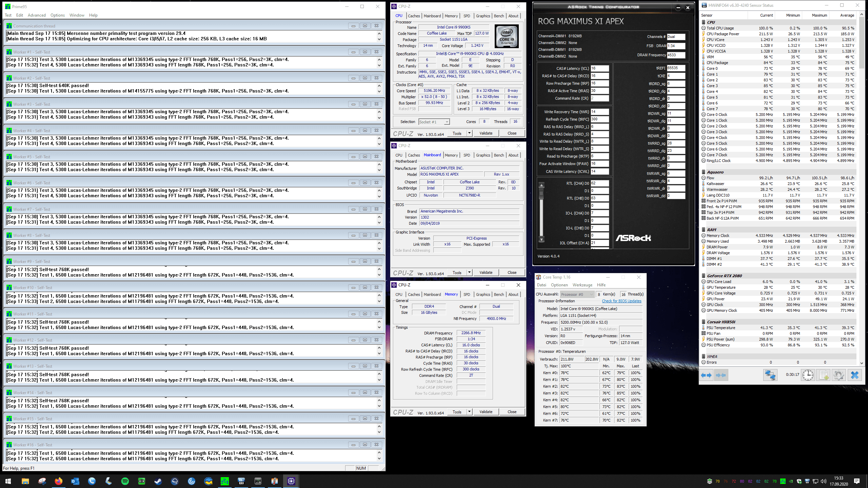
Task: Open Werkzeuge menu in Core Temp
Action: click(x=582, y=285)
